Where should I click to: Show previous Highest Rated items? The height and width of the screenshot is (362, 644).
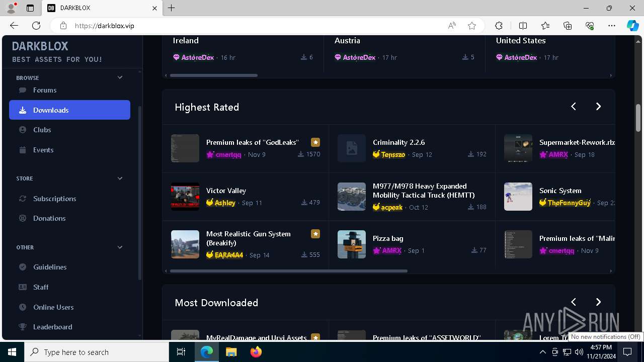pos(574,106)
